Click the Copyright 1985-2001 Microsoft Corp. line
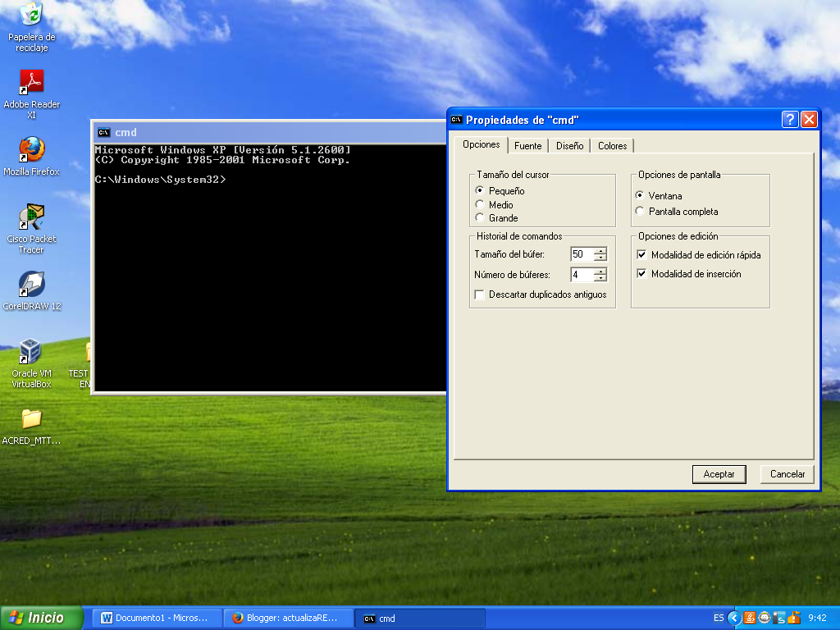The height and width of the screenshot is (630, 840). [x=222, y=160]
